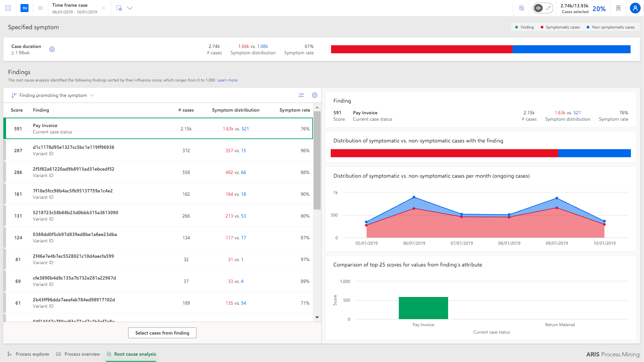644x362 pixels.
Task: Open the Process overview tab
Action: tap(78, 354)
